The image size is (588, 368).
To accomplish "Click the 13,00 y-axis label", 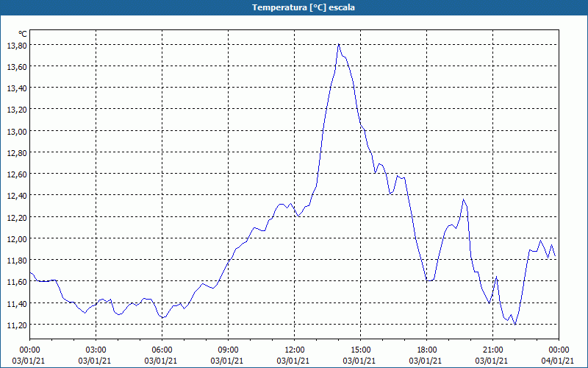I will click(x=16, y=131).
